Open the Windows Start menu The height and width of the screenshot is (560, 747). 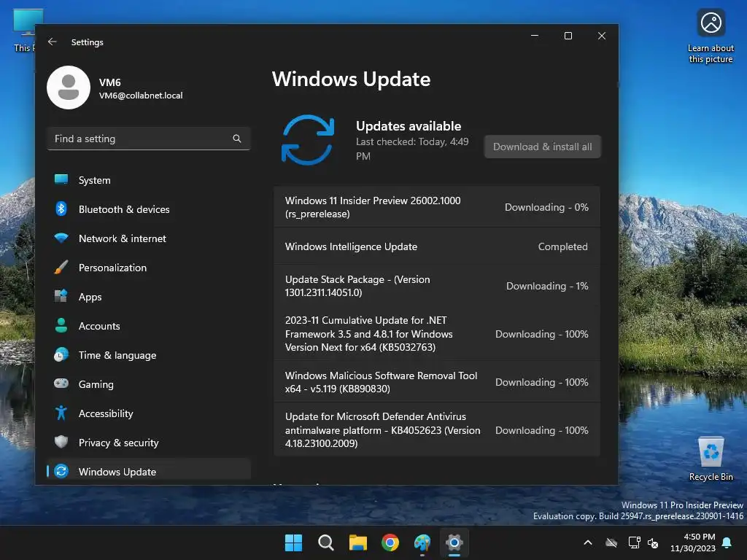[x=293, y=542]
